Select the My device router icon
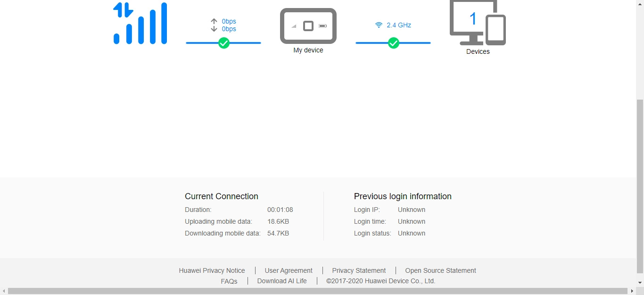Screen dimensions: 644x295 coord(308,26)
